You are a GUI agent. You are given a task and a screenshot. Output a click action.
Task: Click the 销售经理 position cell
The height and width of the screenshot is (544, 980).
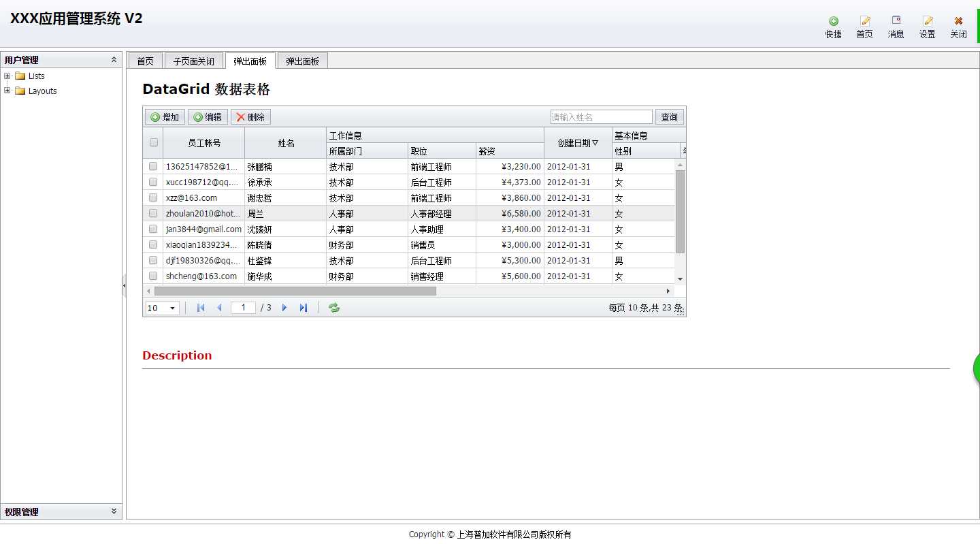[x=442, y=276]
